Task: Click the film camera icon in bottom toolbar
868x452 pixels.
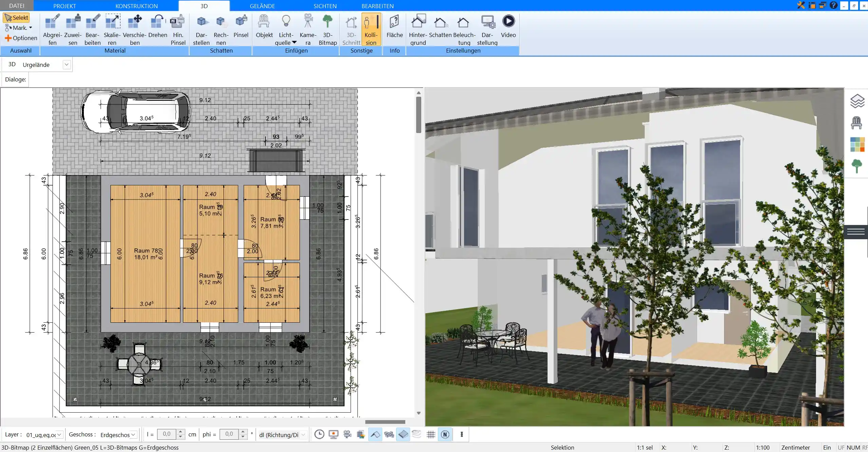Action: point(347,434)
